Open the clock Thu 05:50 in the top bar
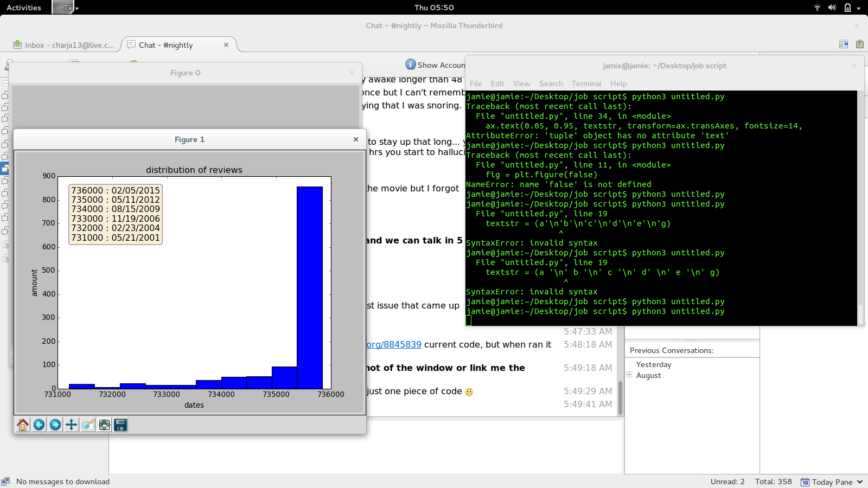 [x=434, y=8]
